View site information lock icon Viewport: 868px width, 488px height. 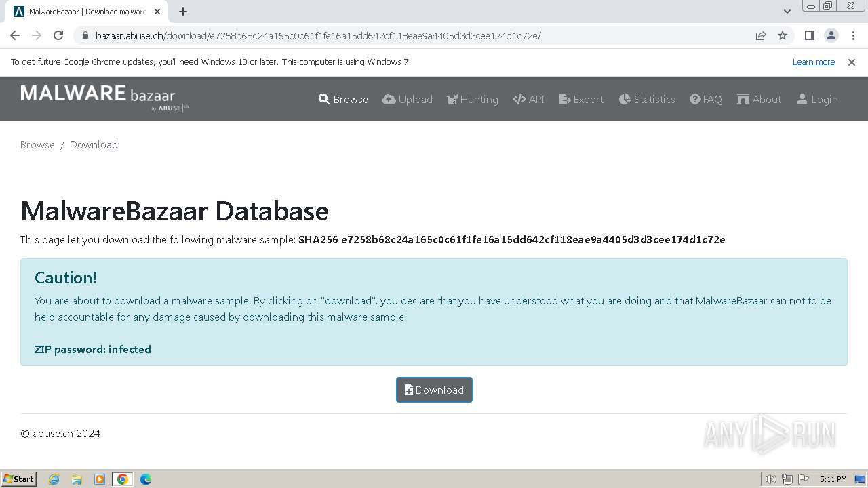[85, 35]
